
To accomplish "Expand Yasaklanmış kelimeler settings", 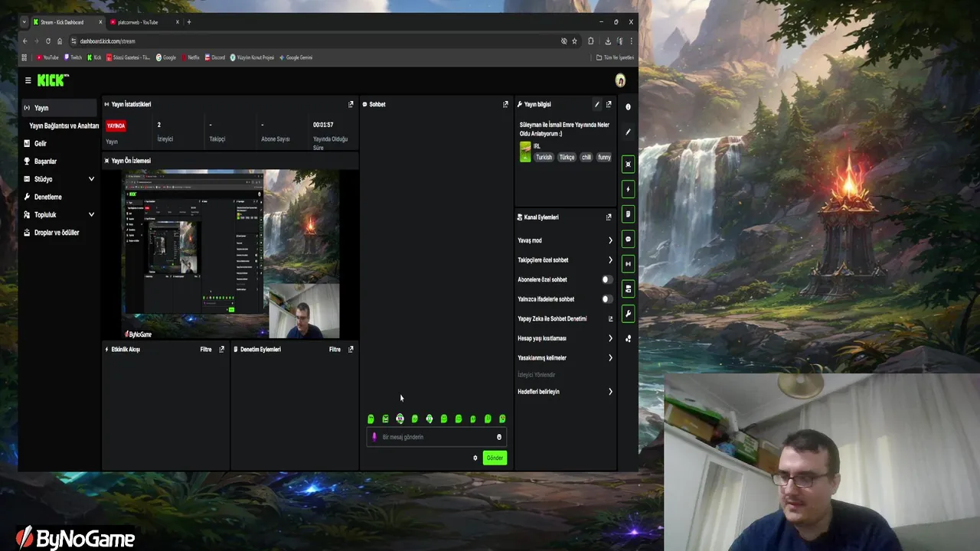I will [x=610, y=357].
